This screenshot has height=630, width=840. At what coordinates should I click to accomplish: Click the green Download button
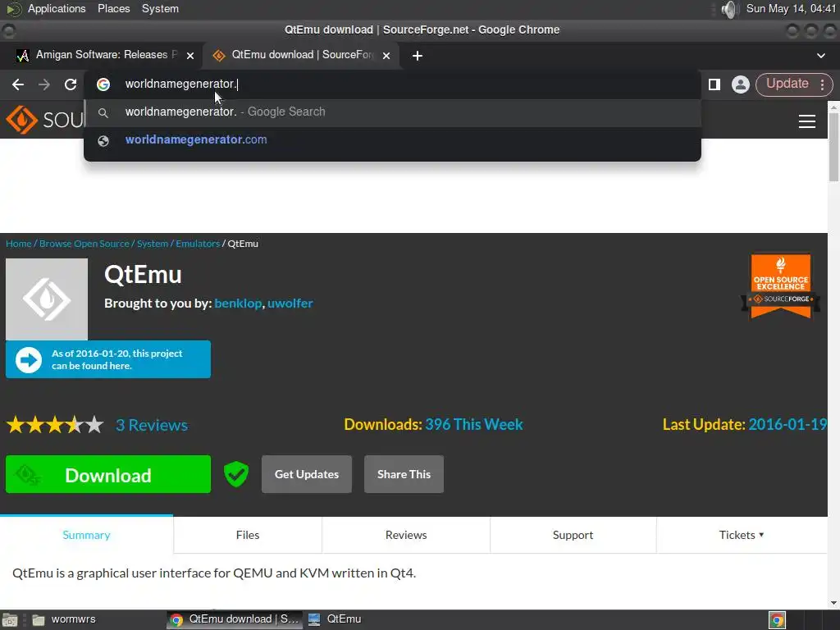[108, 475]
